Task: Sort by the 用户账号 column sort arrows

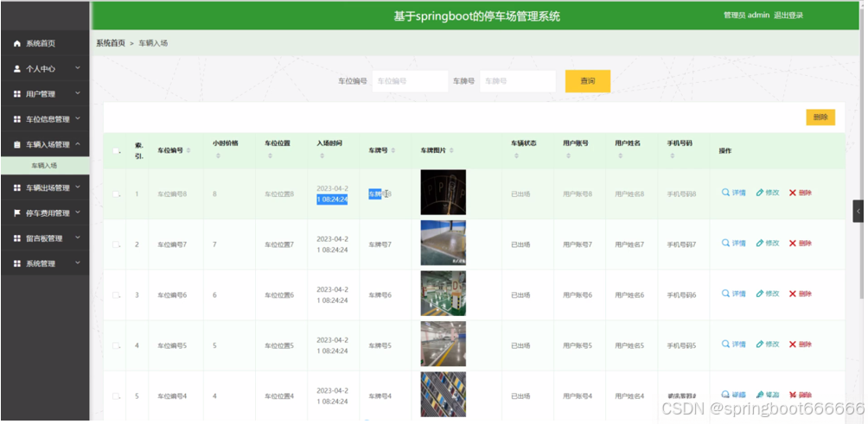Action: coord(568,156)
